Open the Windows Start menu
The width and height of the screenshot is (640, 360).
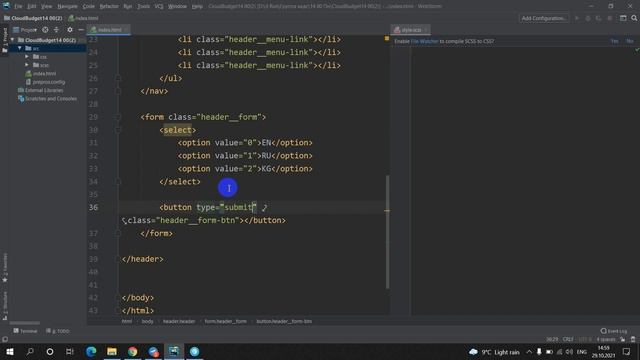[x=10, y=351]
